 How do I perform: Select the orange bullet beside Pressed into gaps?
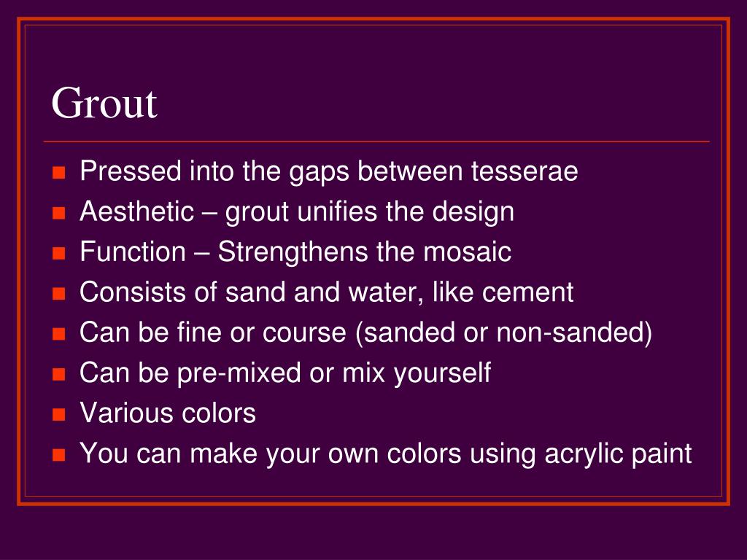pos(58,172)
